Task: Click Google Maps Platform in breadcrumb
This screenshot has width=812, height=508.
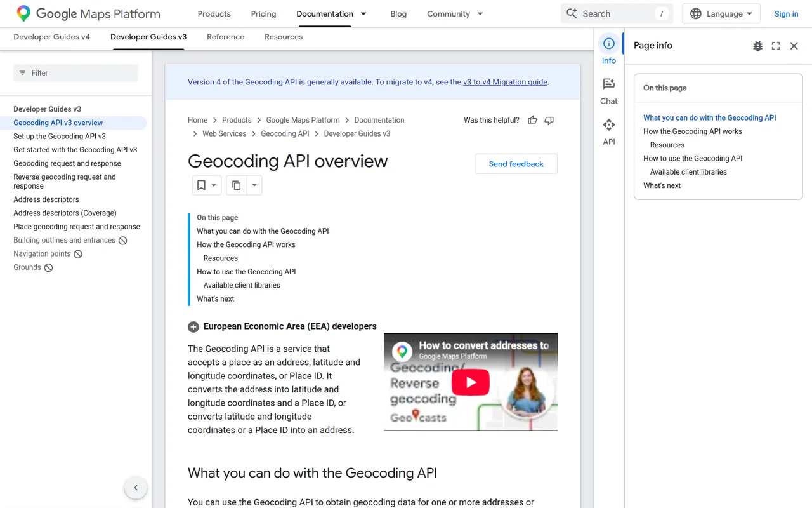Action: point(303,120)
